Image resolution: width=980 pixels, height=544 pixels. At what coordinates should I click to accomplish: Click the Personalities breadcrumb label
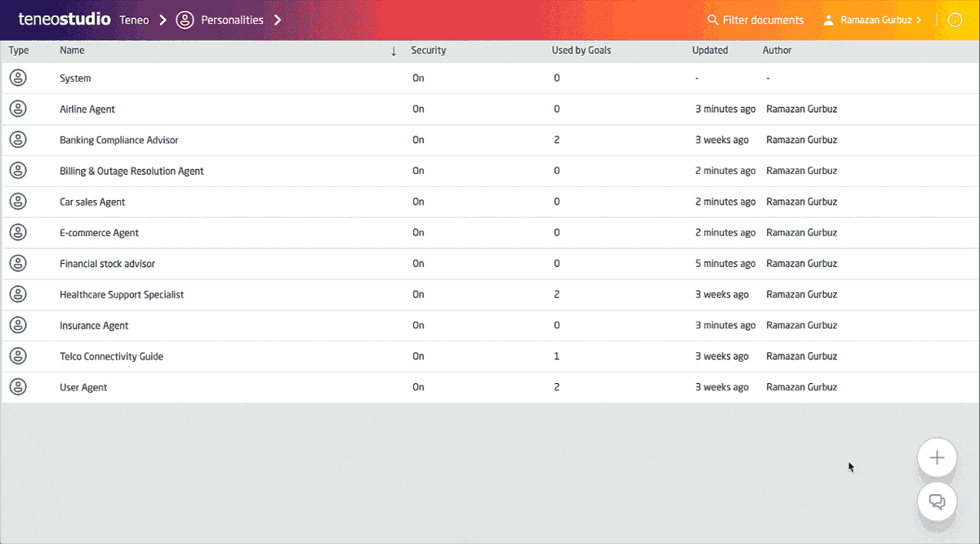pyautogui.click(x=232, y=20)
